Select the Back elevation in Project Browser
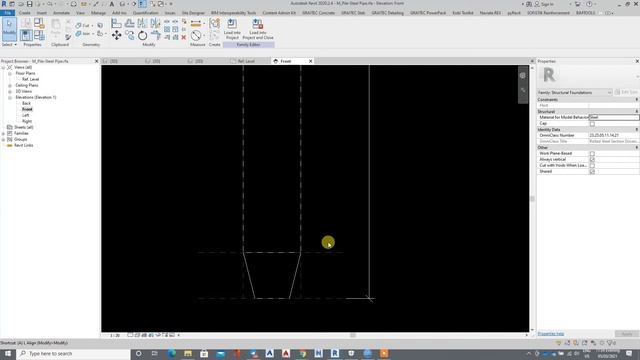 tap(27, 104)
